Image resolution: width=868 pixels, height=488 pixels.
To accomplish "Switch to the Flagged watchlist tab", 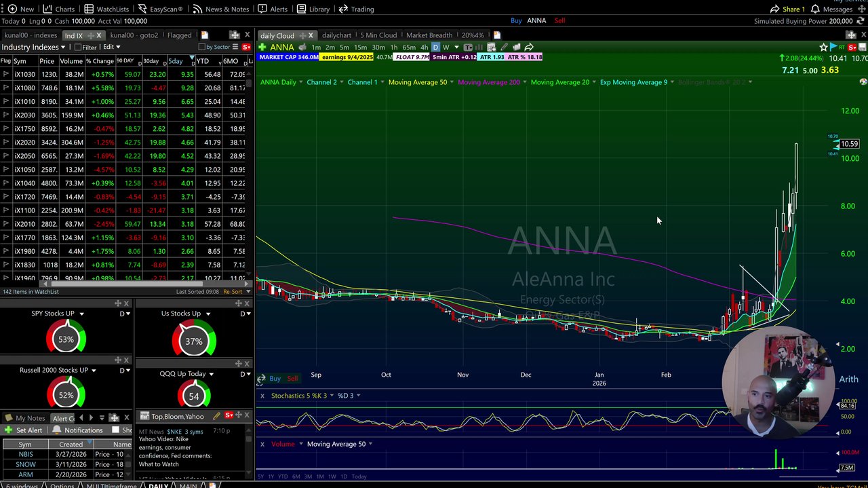I will 179,35.
